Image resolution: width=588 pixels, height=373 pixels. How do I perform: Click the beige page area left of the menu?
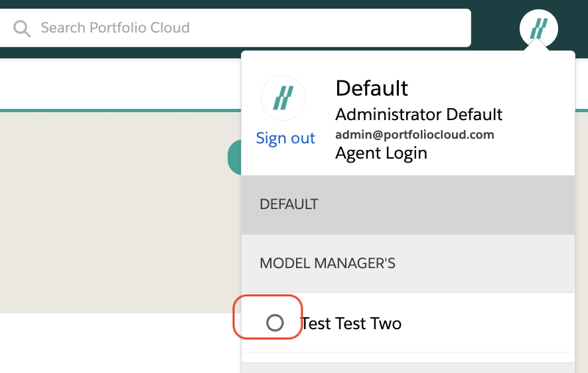coord(113,212)
